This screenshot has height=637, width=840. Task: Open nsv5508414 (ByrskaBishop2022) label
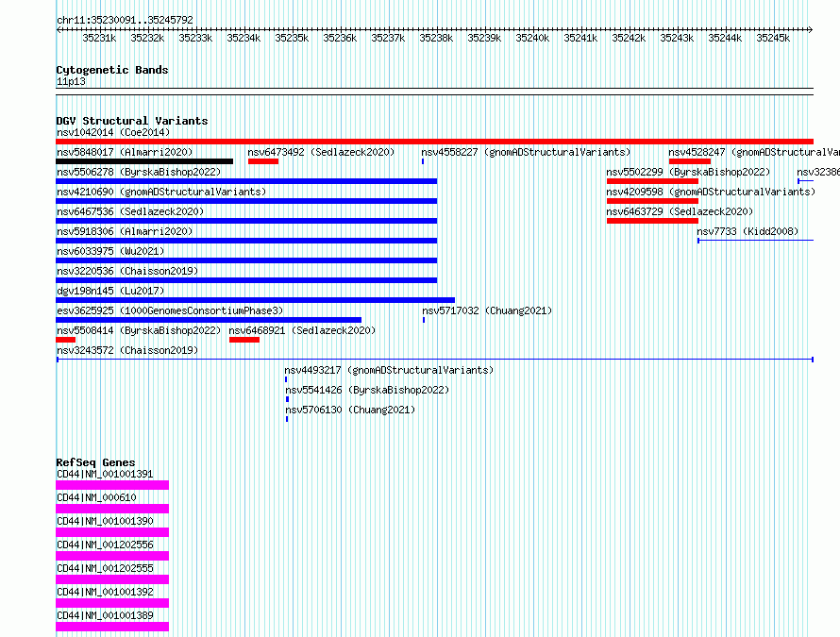pyautogui.click(x=139, y=330)
